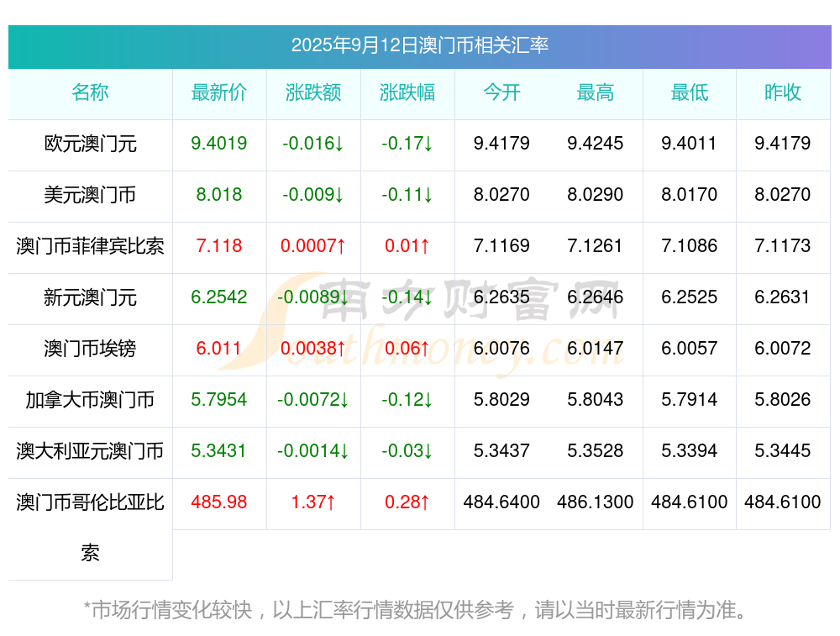Select the 涨跌幅 column header
840x636 pixels.
407,93
